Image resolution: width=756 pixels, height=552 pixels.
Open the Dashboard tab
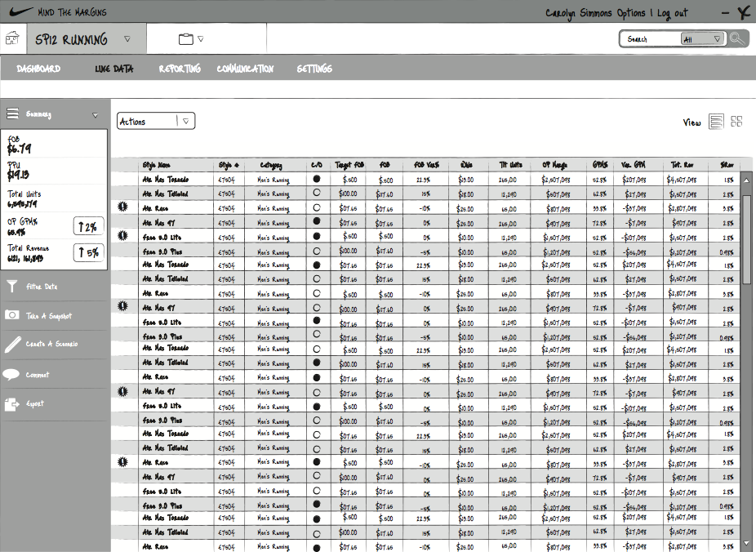(x=38, y=69)
